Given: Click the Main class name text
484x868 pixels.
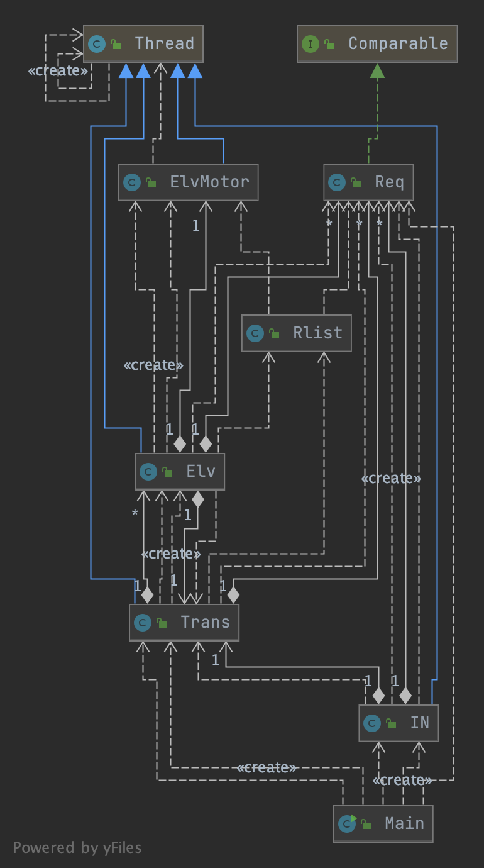Looking at the screenshot, I should coord(404,823).
